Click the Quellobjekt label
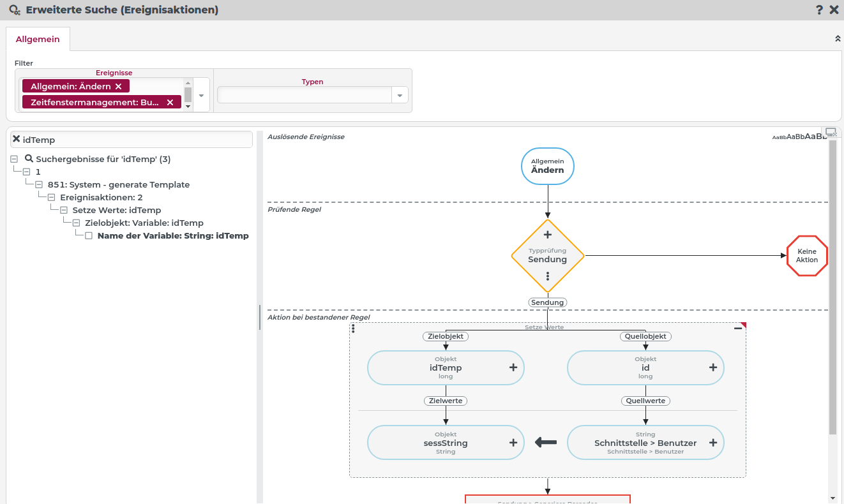 645,336
